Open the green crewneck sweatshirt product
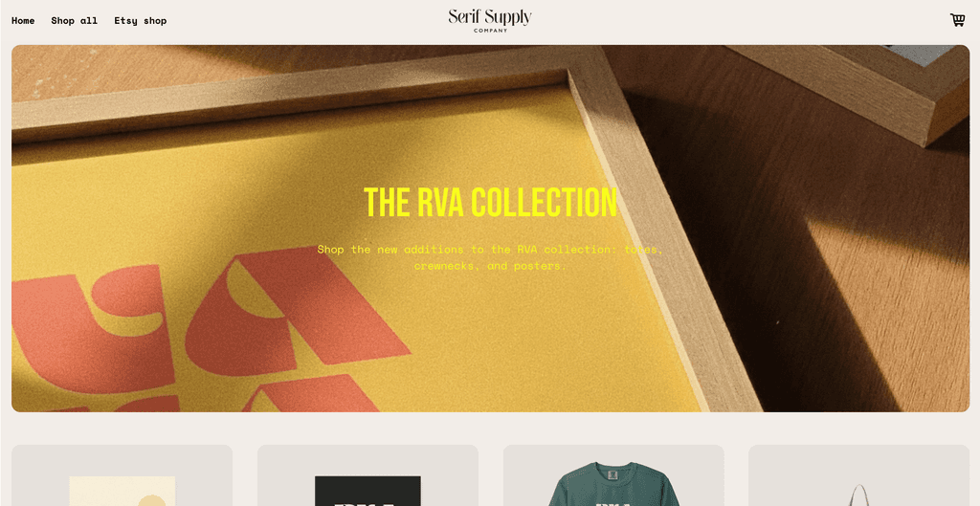 [613, 475]
